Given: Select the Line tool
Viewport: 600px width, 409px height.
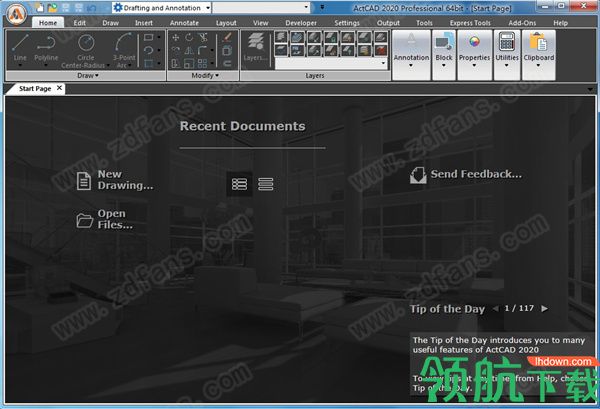Looking at the screenshot, I should (20, 48).
